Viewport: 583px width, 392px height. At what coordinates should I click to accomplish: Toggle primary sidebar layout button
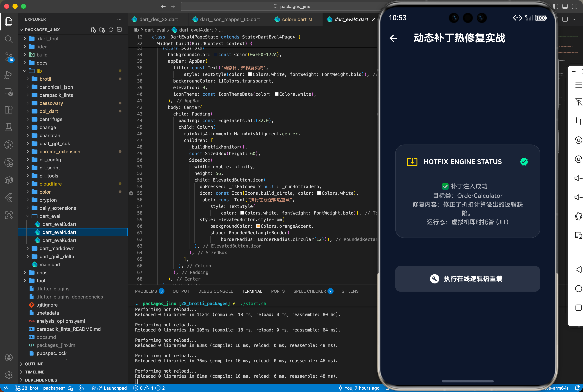pyautogui.click(x=555, y=6)
